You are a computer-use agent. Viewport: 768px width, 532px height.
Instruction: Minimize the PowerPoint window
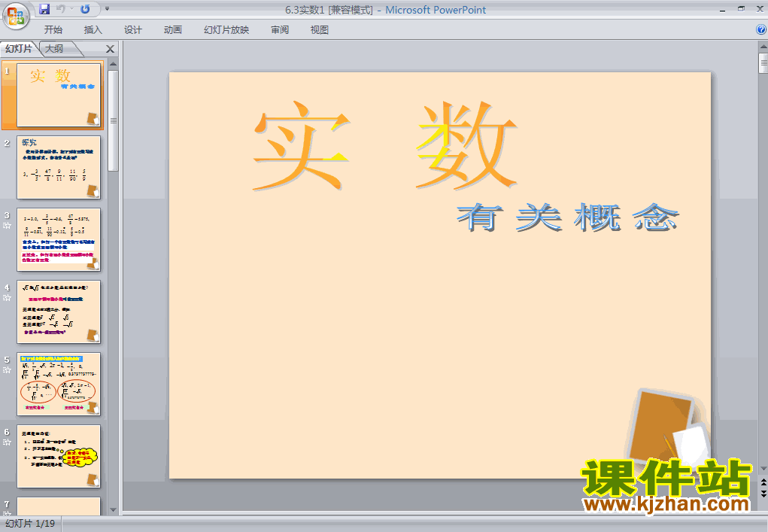722,9
